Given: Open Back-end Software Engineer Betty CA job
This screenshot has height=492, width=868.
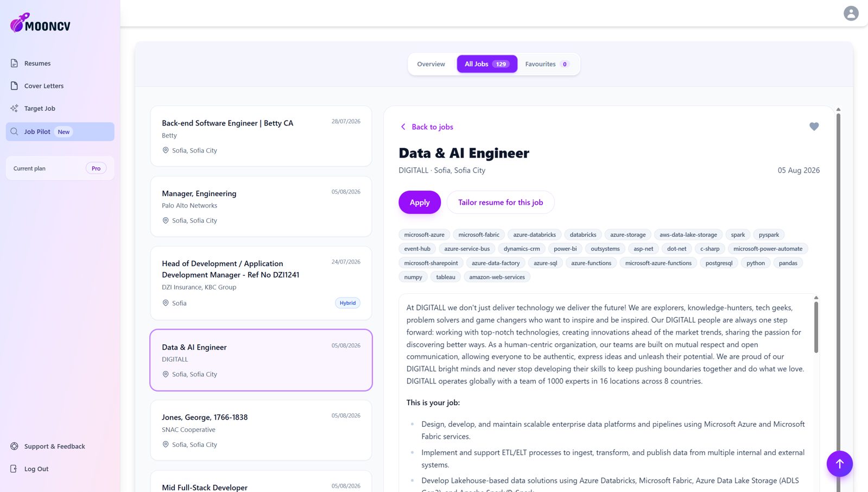Looking at the screenshot, I should click(x=261, y=136).
